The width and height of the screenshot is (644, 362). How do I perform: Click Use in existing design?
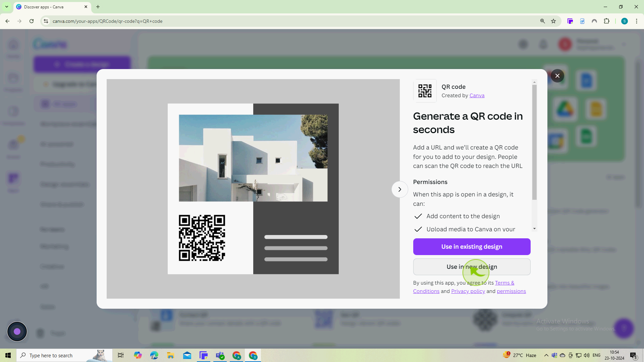point(472,247)
